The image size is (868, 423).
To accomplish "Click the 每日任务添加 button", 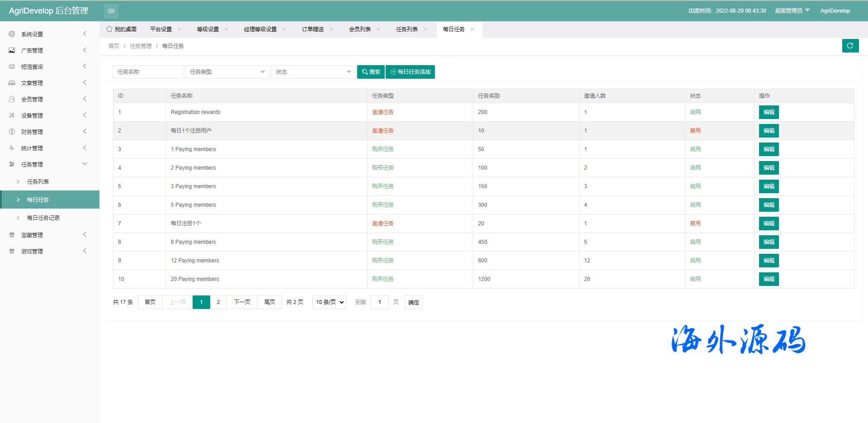I will coord(410,72).
